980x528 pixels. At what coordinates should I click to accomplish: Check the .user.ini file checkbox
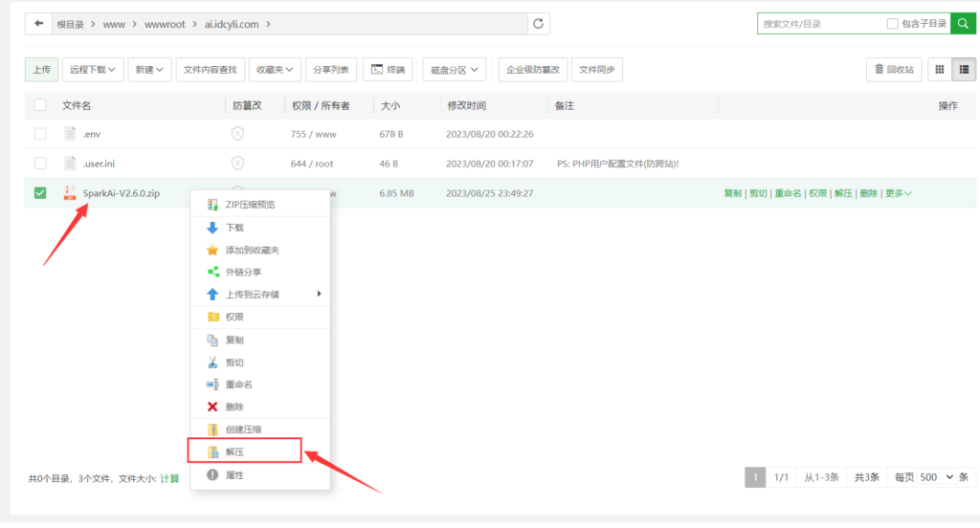pyautogui.click(x=40, y=164)
